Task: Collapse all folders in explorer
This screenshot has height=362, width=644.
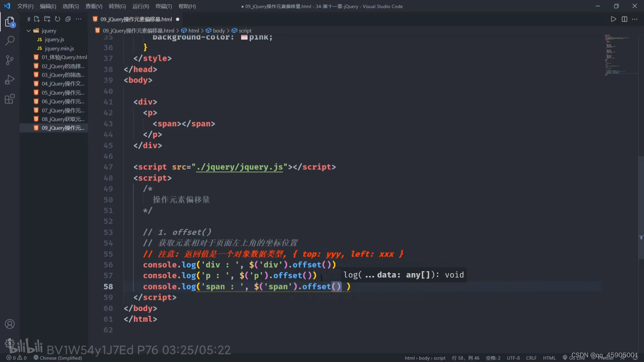Action: [68, 19]
